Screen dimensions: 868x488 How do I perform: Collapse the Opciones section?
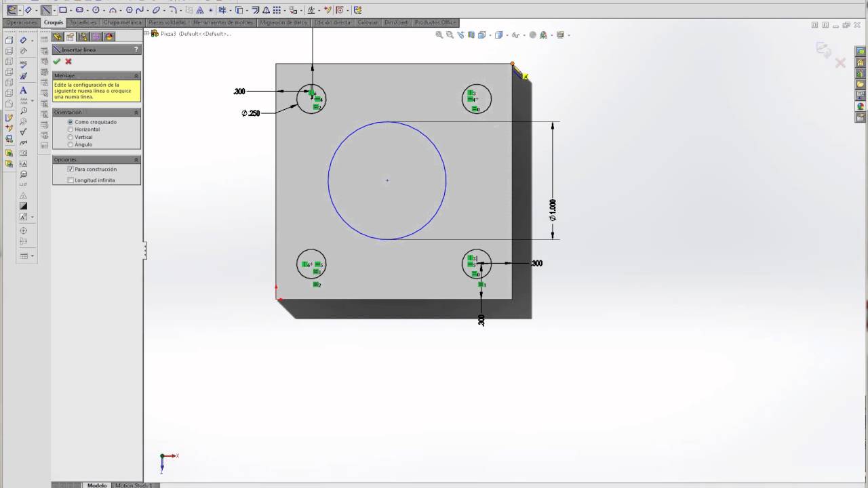[x=136, y=160]
